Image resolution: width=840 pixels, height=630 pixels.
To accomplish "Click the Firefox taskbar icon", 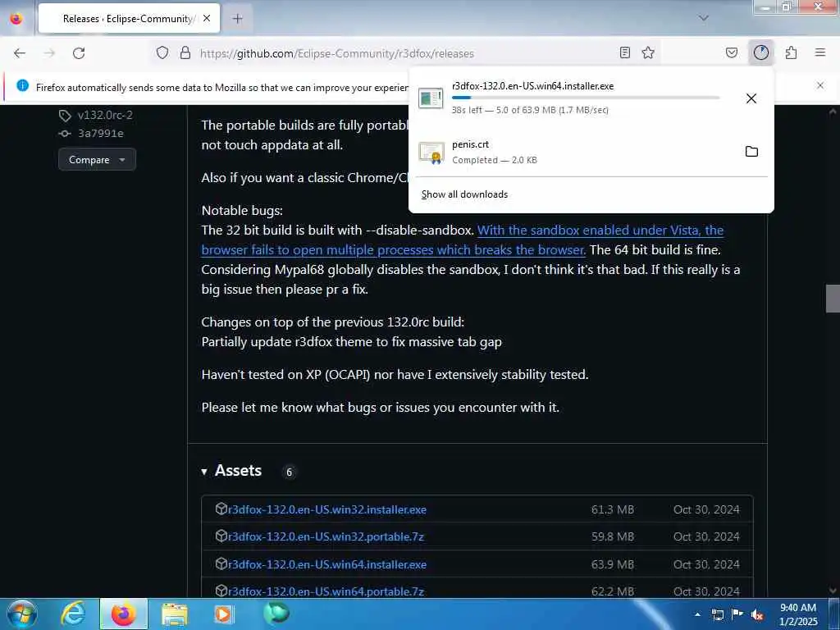I will coord(123,614).
